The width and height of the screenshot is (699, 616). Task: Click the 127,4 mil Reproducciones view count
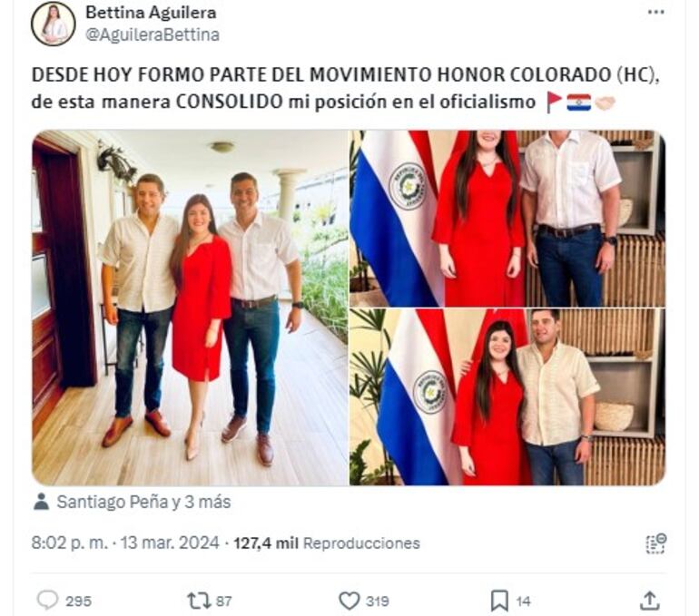tap(327, 543)
